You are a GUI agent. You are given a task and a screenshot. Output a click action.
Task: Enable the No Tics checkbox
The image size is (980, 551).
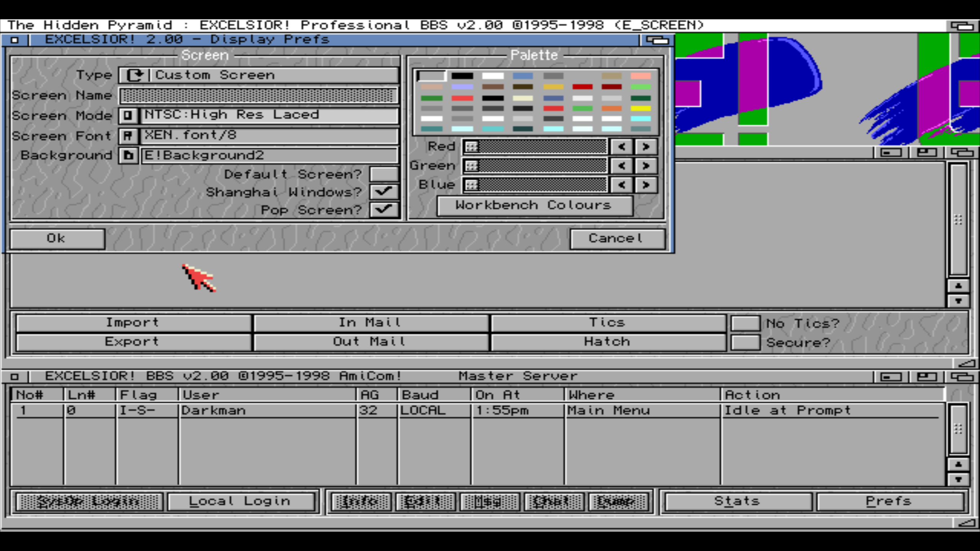[x=745, y=323]
